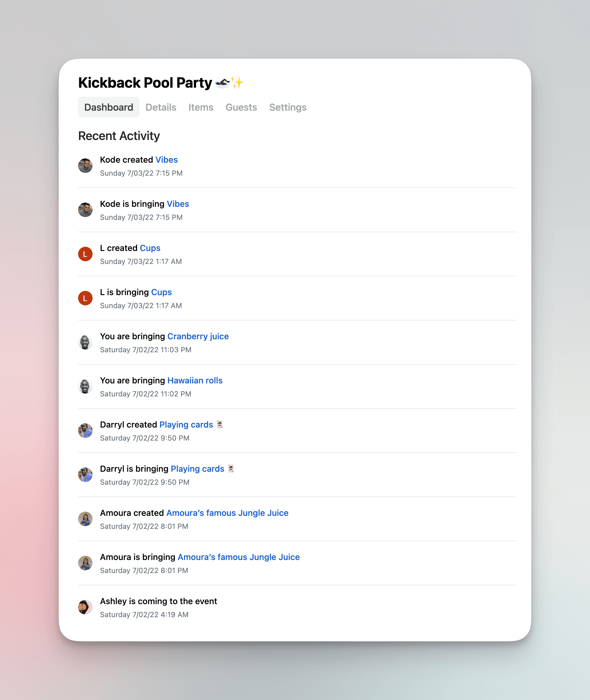Open the Cranberry juice link
This screenshot has width=590, height=700.
tap(198, 336)
